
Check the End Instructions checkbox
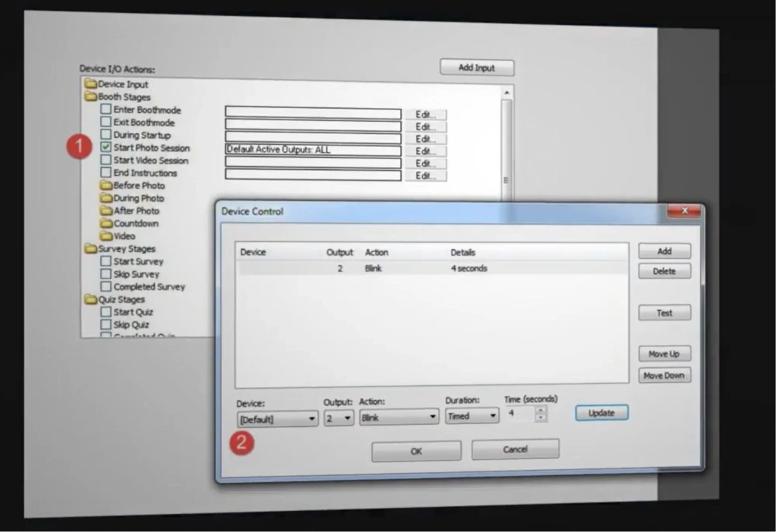(106, 173)
